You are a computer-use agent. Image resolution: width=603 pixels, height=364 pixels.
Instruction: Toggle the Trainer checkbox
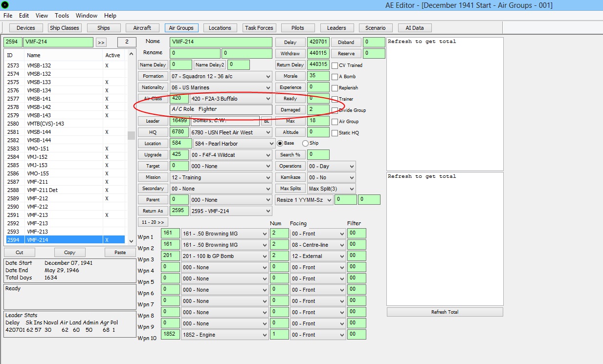(335, 99)
